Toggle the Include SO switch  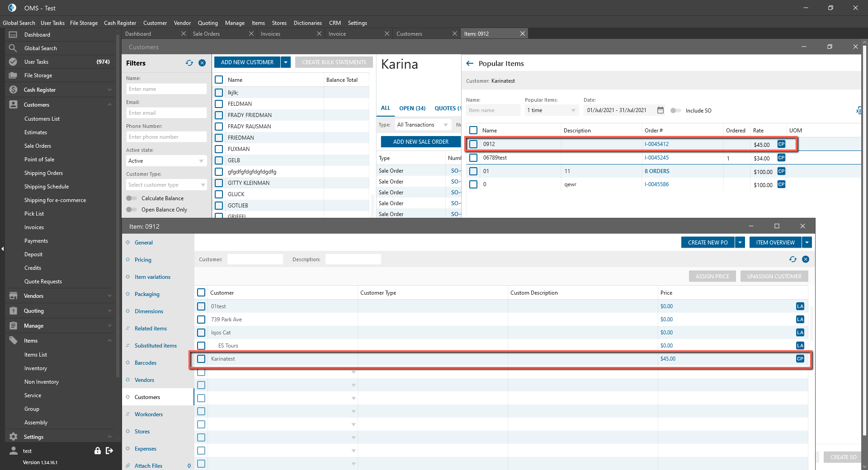pos(675,111)
